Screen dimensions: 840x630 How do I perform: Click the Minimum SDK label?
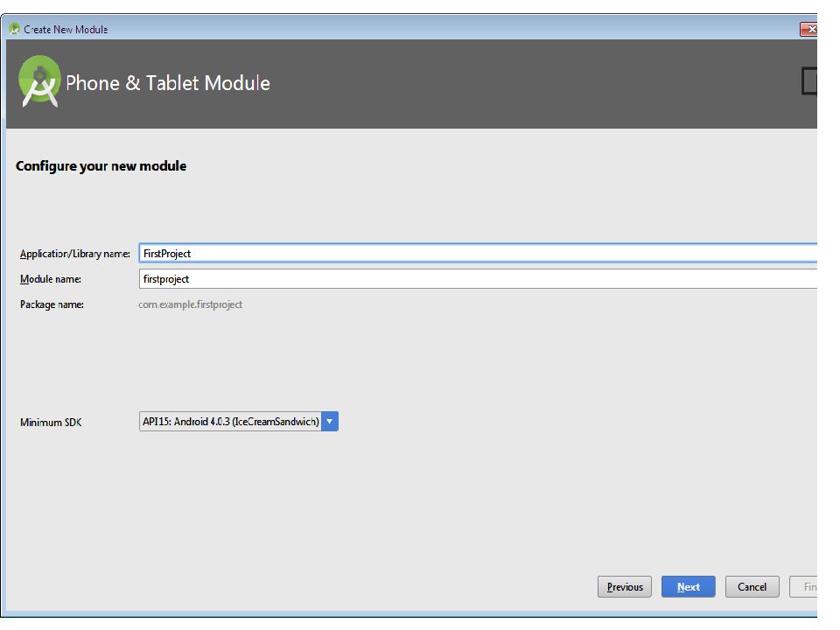point(51,422)
